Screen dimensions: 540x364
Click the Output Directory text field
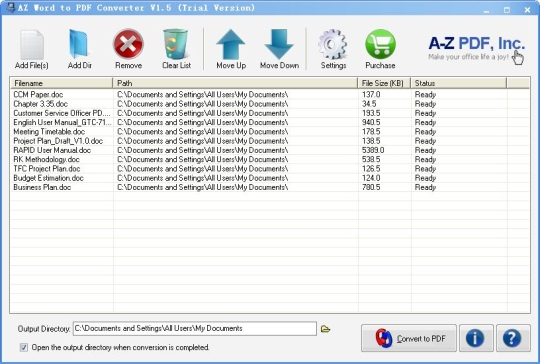tap(195, 329)
